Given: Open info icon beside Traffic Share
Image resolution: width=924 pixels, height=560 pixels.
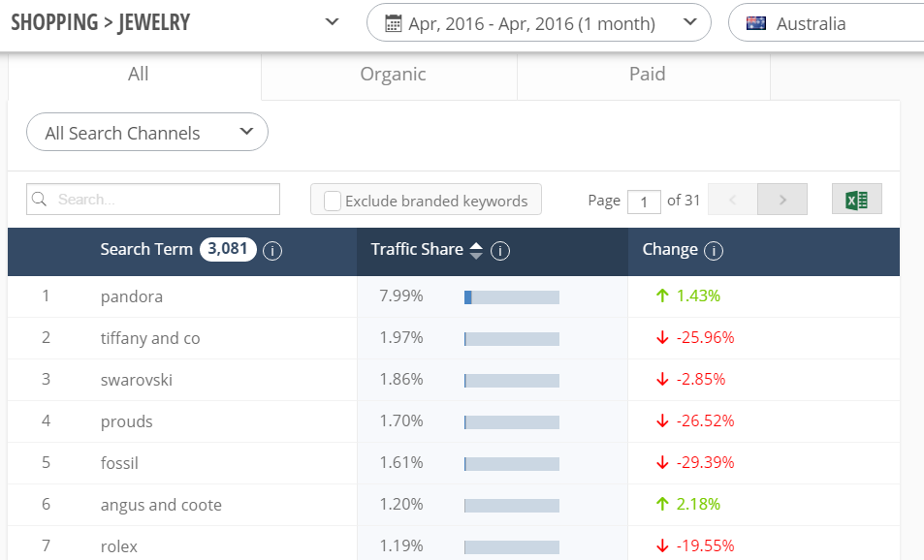Looking at the screenshot, I should pyautogui.click(x=500, y=251).
